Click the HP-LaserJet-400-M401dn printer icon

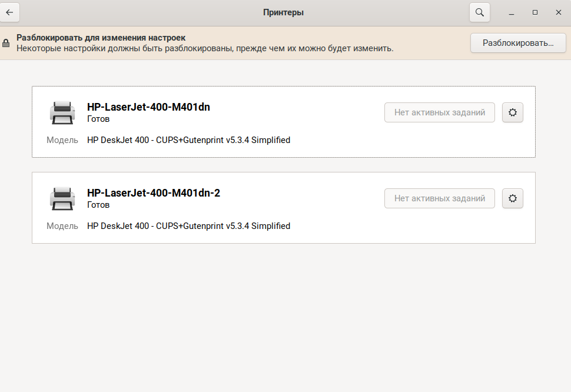click(x=62, y=112)
